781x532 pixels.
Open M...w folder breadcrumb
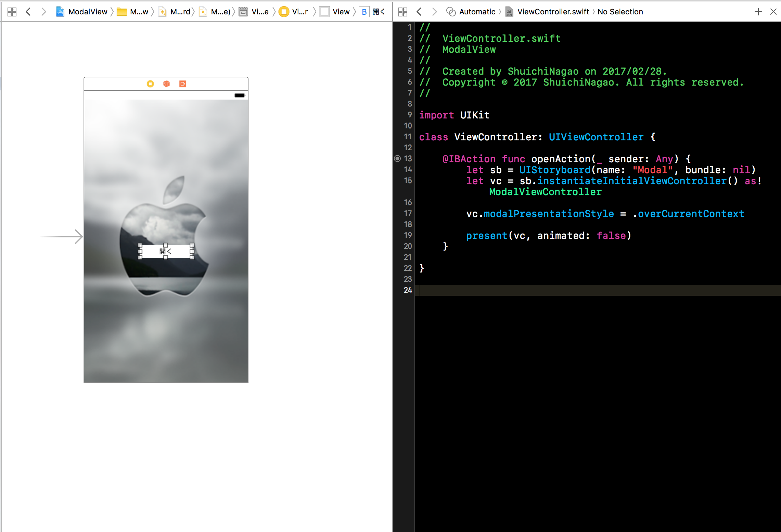(x=132, y=12)
